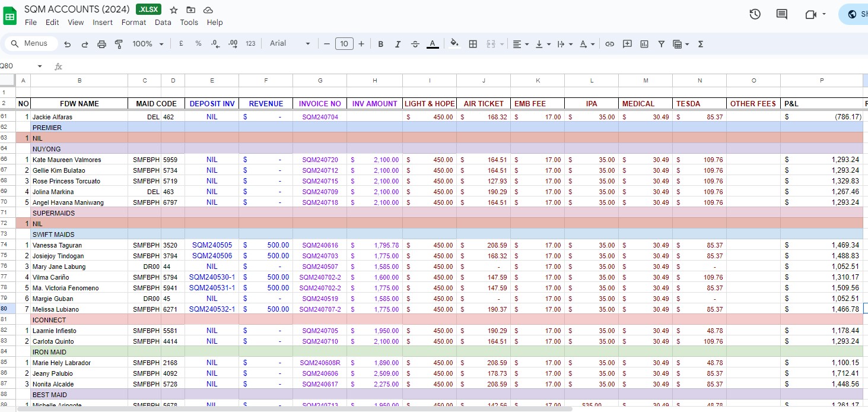Open the Insert menu
Image resolution: width=868 pixels, height=412 pixels.
tap(103, 23)
